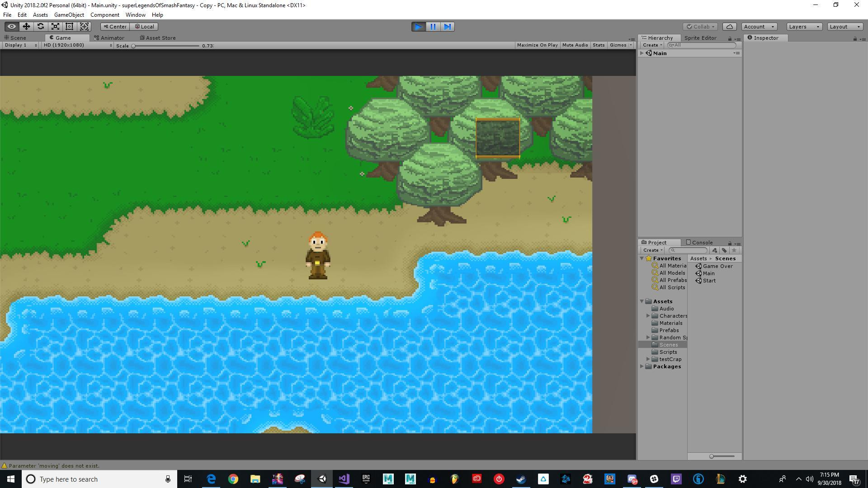Open the Layers dropdown
The height and width of the screenshot is (488, 868).
coord(804,27)
